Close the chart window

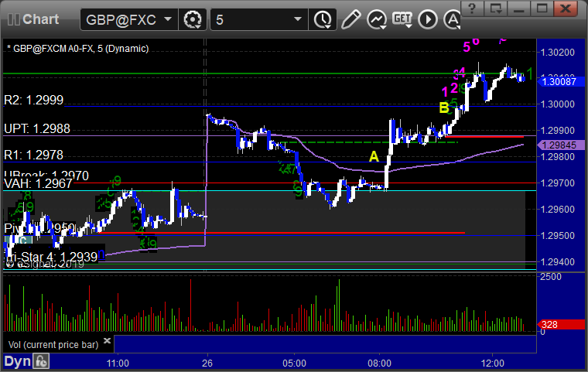tap(565, 9)
